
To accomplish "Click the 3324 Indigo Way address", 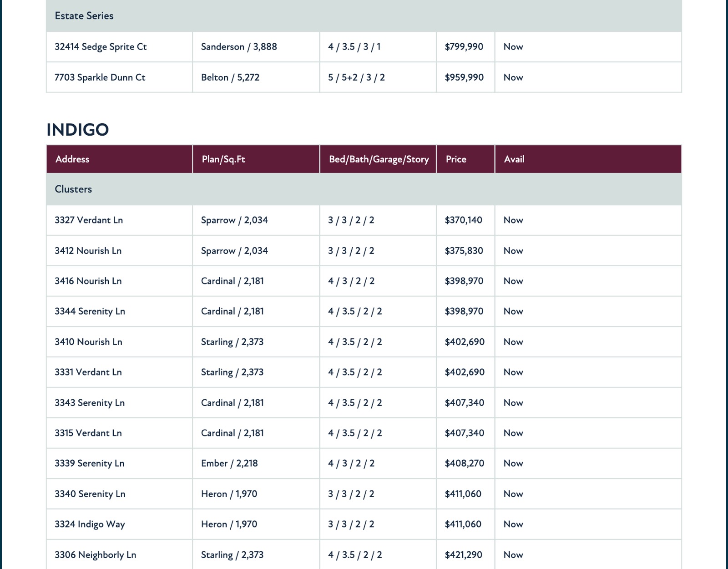I will click(x=90, y=524).
